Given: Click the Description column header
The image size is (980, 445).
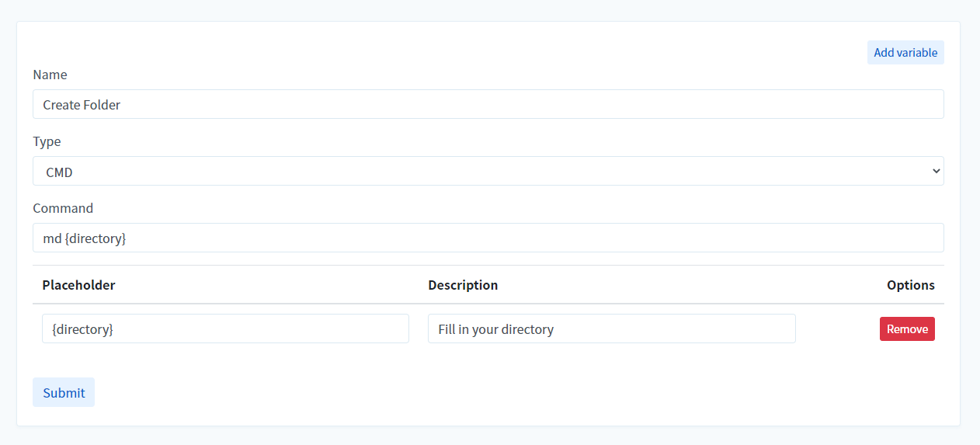Looking at the screenshot, I should (463, 285).
